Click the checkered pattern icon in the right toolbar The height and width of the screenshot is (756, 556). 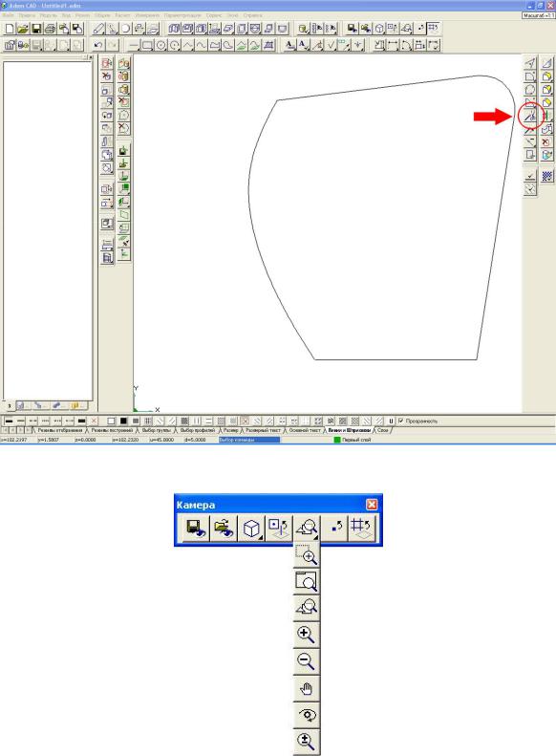point(546,176)
